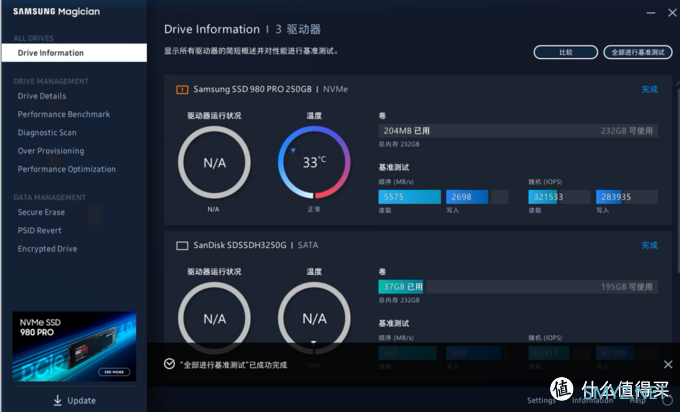Click the SanDisk SATA drive icon
Image resolution: width=680 pixels, height=412 pixels.
[x=182, y=246]
